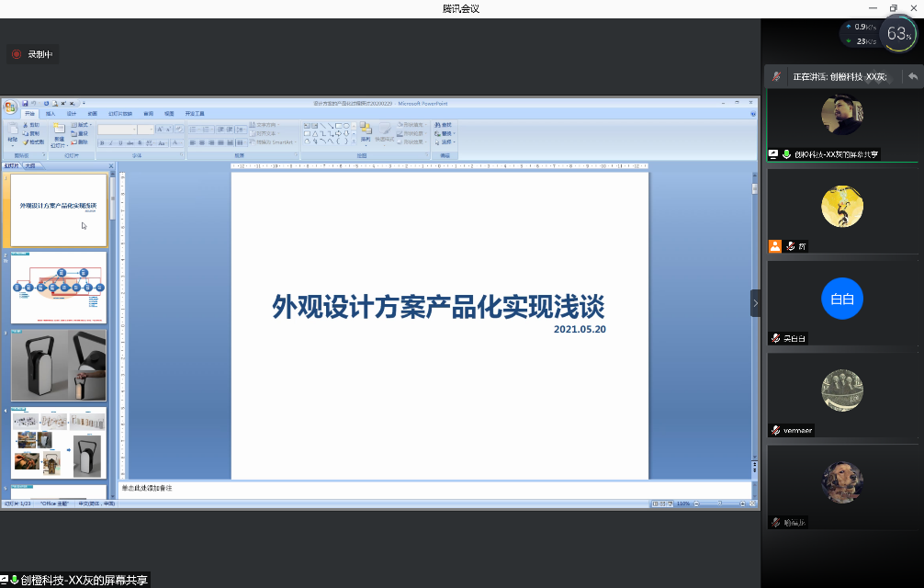Close the slide thumbnails pane

pyautogui.click(x=111, y=166)
